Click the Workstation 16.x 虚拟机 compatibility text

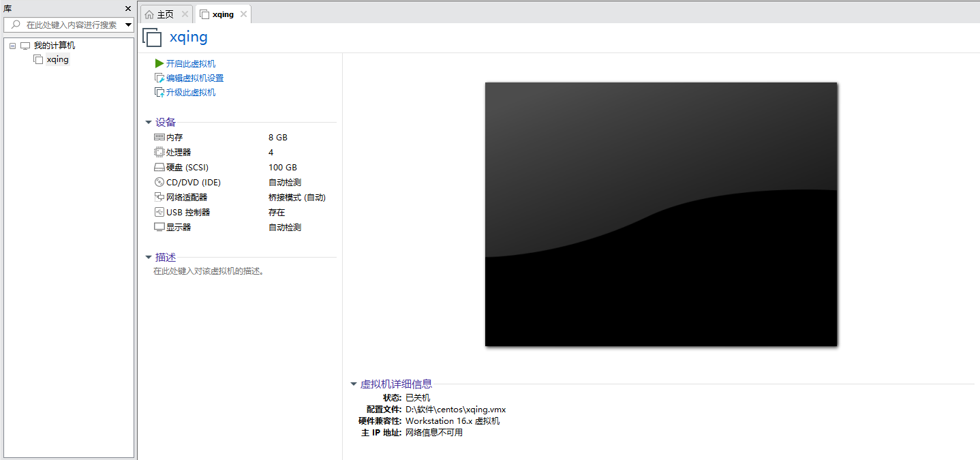coord(453,420)
